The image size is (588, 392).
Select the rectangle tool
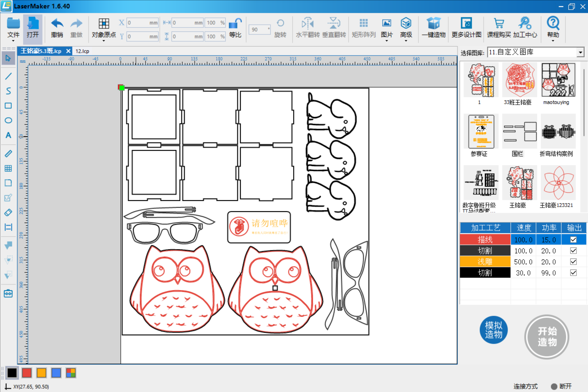[8, 106]
